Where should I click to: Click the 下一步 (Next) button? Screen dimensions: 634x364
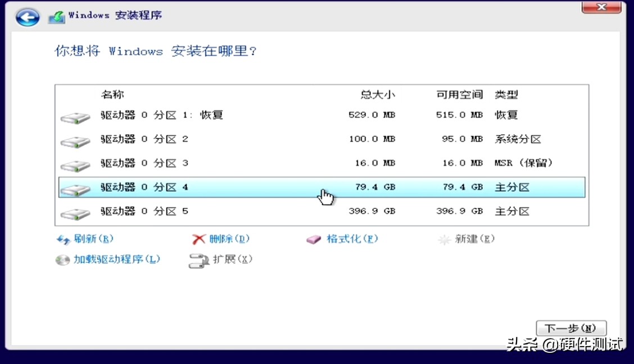pos(570,328)
